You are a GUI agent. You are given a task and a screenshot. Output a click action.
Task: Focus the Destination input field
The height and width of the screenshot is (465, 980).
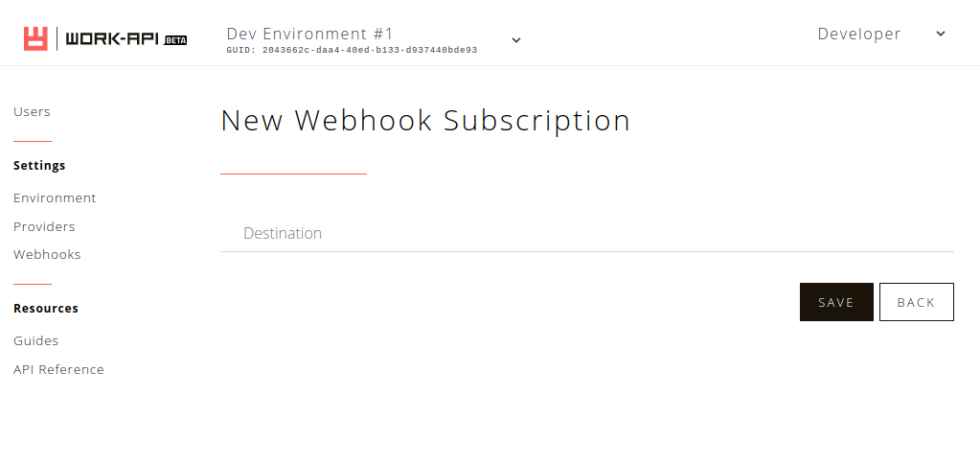(x=587, y=233)
